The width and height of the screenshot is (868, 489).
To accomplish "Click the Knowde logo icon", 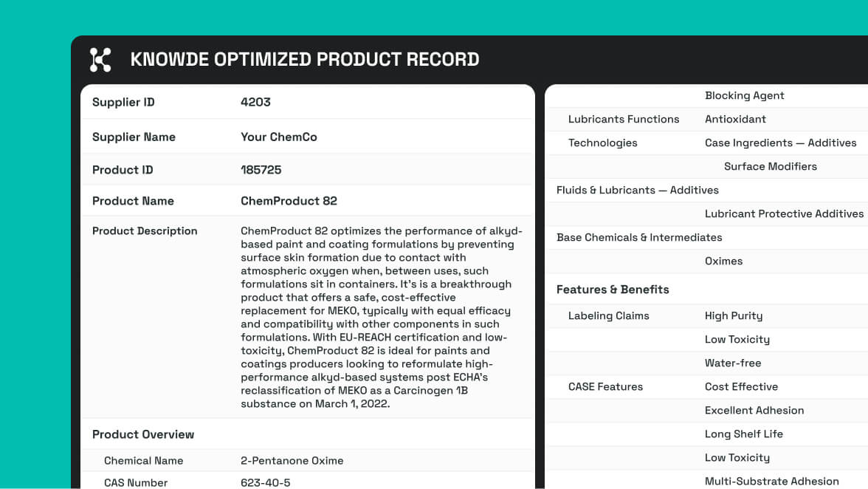I will pos(100,60).
